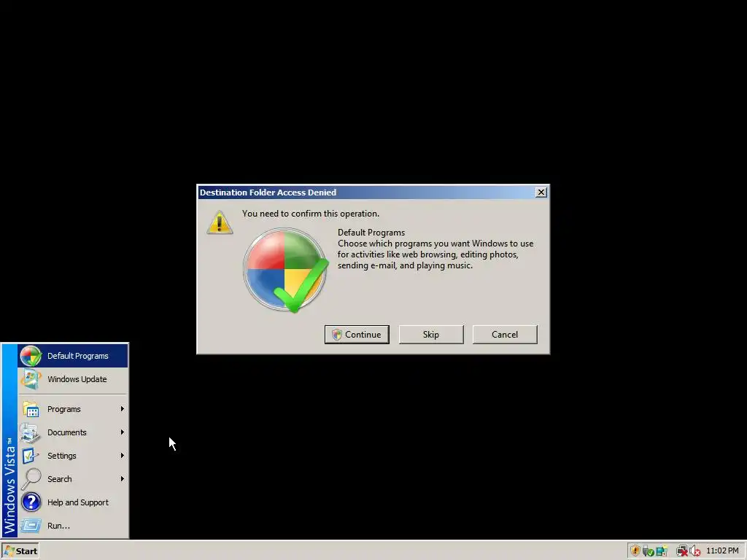Click the Search magnifier icon
This screenshot has height=560, width=747.
(x=31, y=478)
